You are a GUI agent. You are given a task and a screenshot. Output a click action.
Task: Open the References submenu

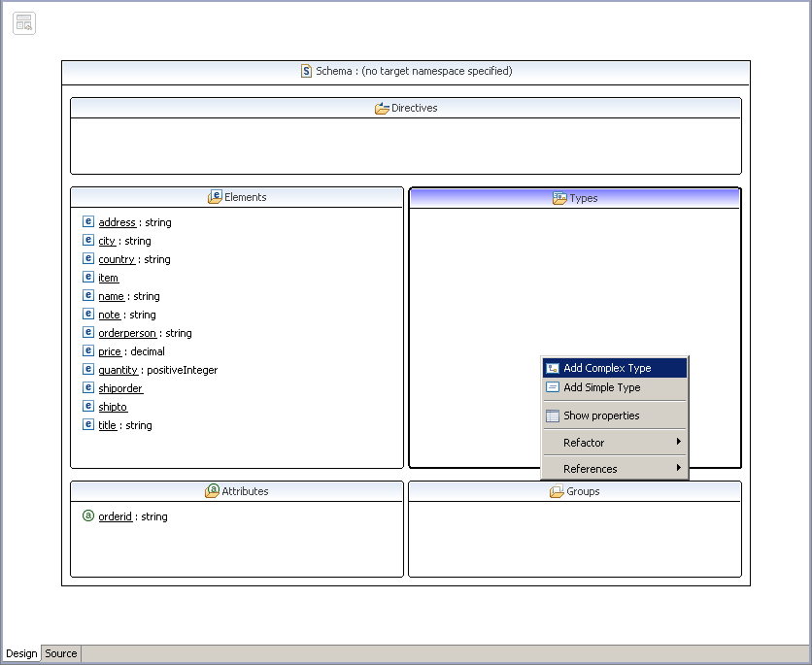(615, 469)
